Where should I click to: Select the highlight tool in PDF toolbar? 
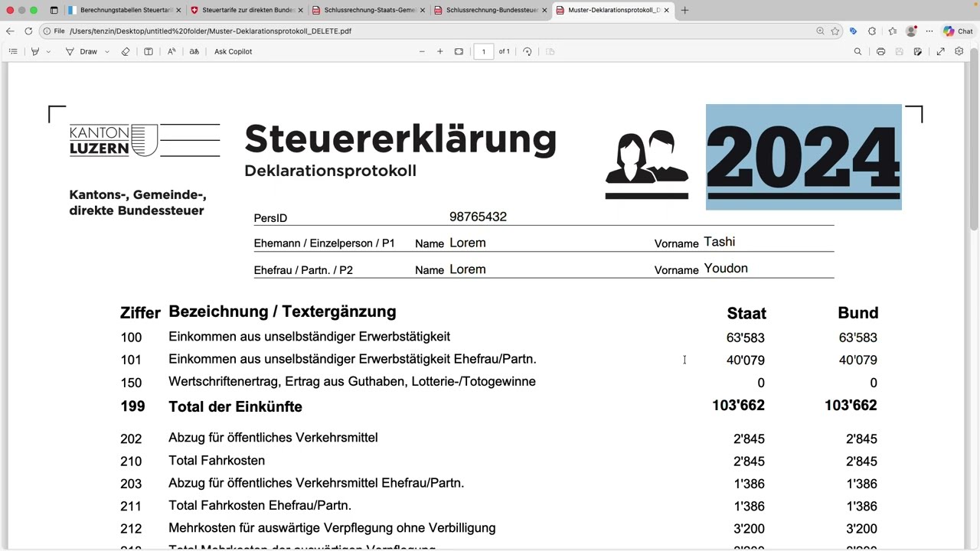(34, 51)
